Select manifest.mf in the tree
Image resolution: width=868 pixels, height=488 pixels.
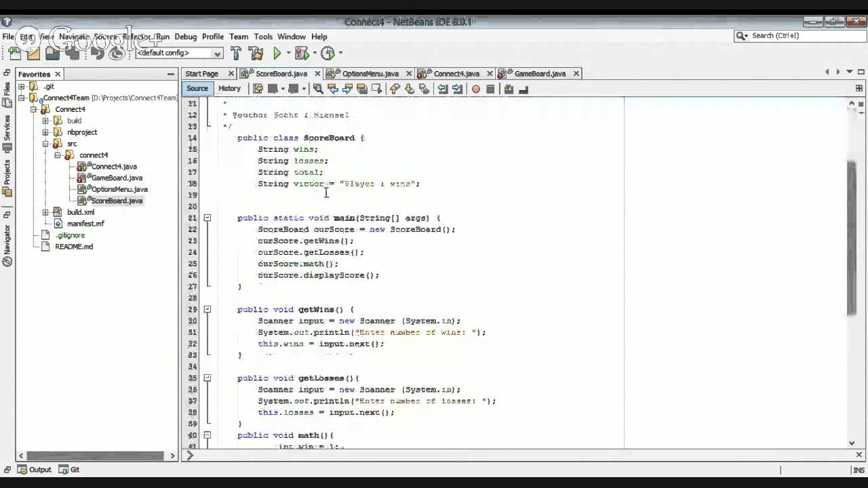[85, 224]
